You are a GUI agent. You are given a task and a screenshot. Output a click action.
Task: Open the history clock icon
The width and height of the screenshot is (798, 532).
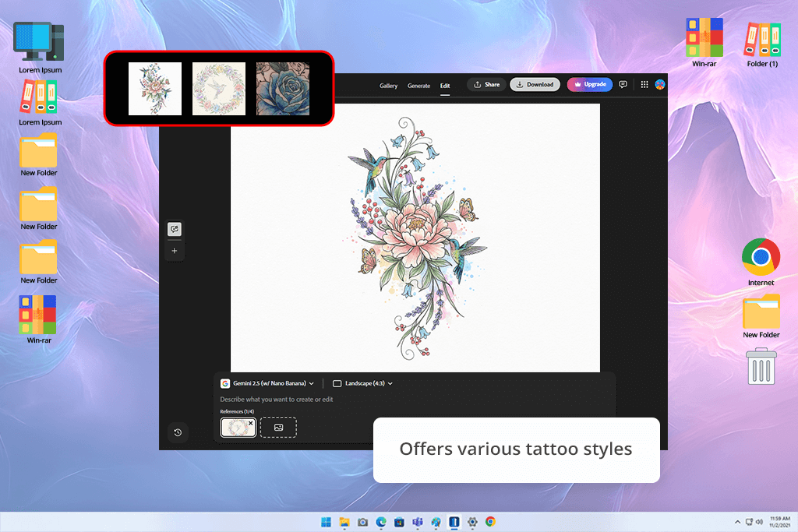pyautogui.click(x=178, y=432)
